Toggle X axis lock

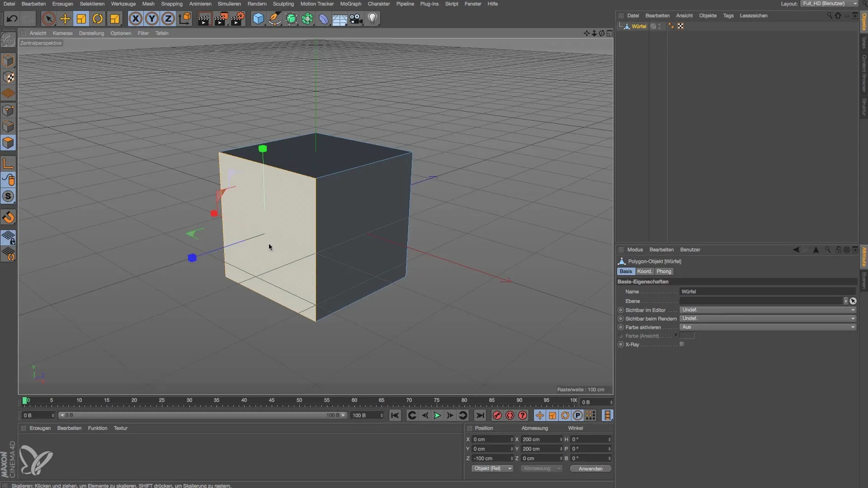pyautogui.click(x=135, y=19)
